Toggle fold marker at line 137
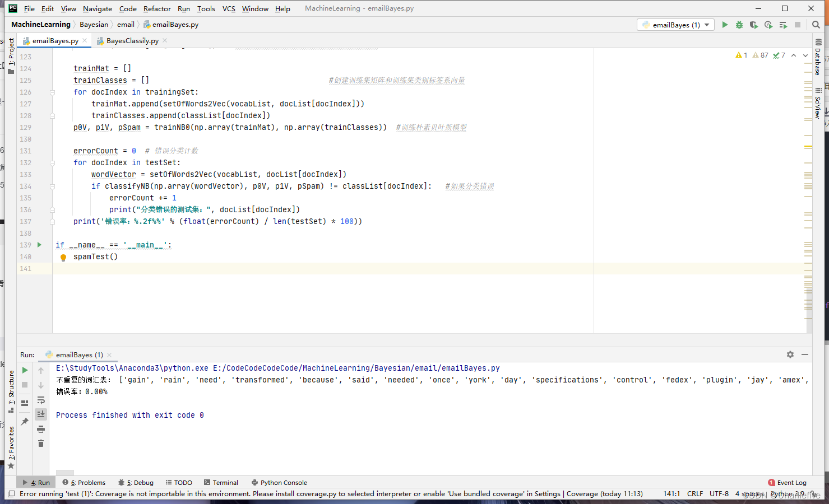Viewport: 829px width, 504px height. (x=52, y=222)
